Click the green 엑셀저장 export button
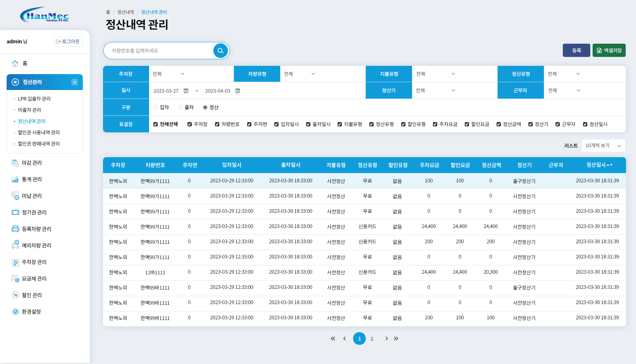Image resolution: width=636 pixels, height=364 pixels. point(609,50)
